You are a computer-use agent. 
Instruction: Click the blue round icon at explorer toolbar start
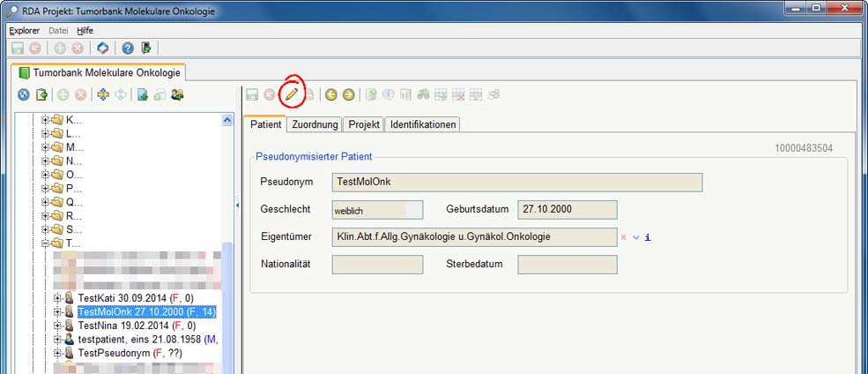[x=23, y=94]
